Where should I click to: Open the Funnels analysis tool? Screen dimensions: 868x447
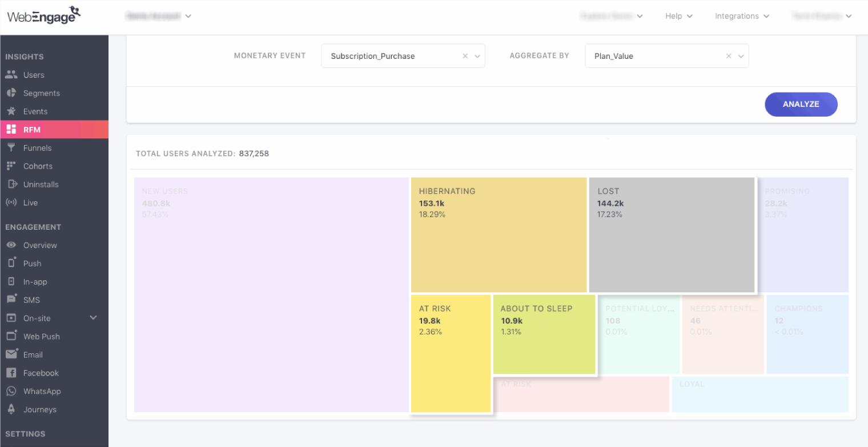pos(13,148)
